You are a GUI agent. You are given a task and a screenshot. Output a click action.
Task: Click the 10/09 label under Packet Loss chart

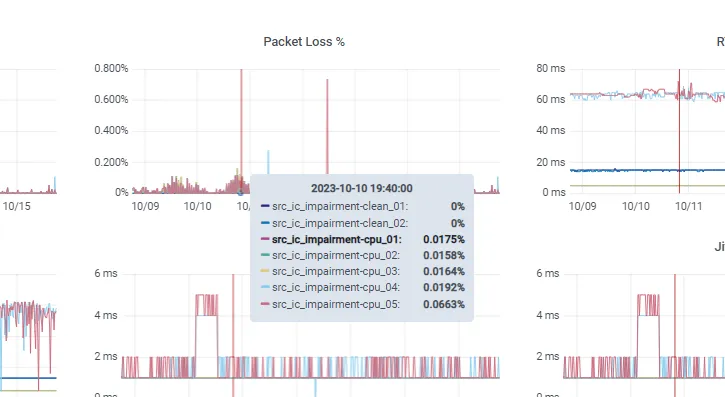point(145,206)
